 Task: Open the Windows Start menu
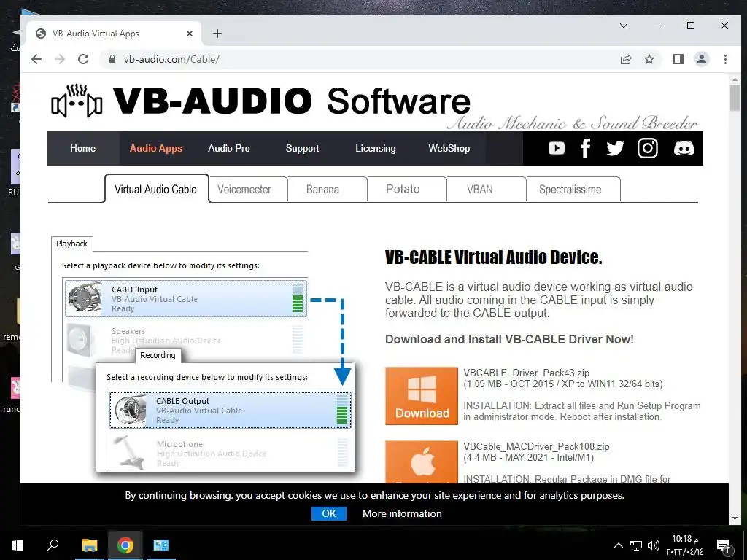point(18,545)
